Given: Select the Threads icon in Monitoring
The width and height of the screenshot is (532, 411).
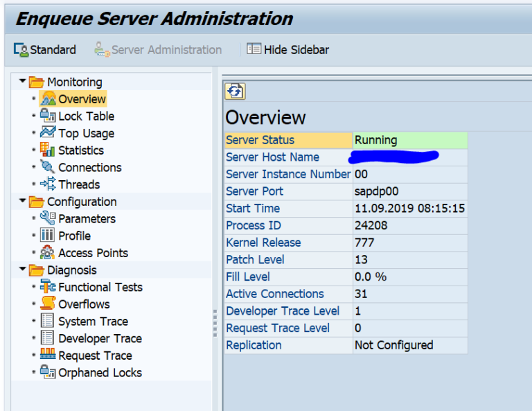Looking at the screenshot, I should coord(48,184).
